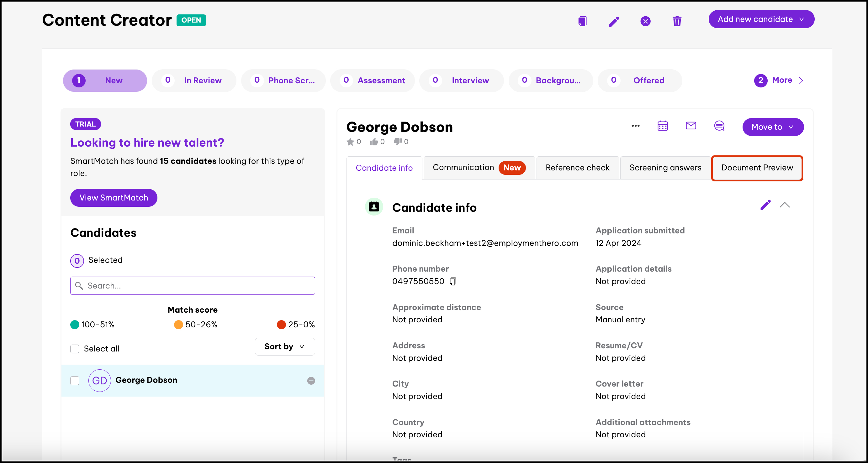Collapse the Candidate info section chevron
The image size is (868, 463).
(785, 205)
